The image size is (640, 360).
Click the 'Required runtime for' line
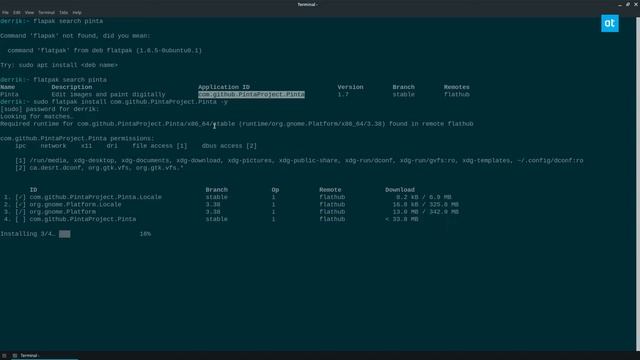237,124
